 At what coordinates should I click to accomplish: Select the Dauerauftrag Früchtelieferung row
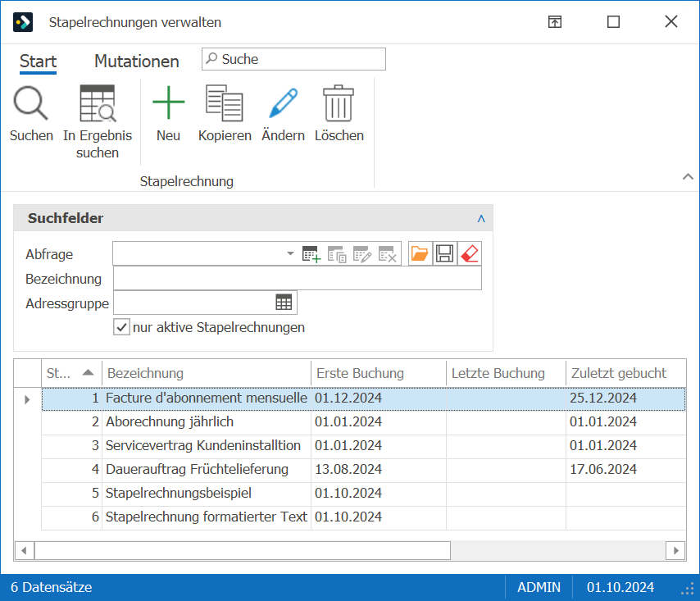click(364, 469)
